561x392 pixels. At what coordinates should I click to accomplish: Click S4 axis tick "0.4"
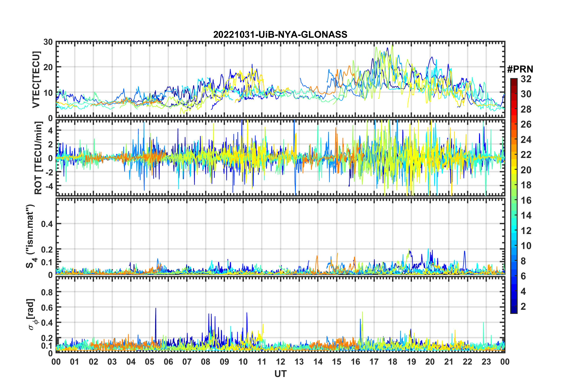click(47, 224)
